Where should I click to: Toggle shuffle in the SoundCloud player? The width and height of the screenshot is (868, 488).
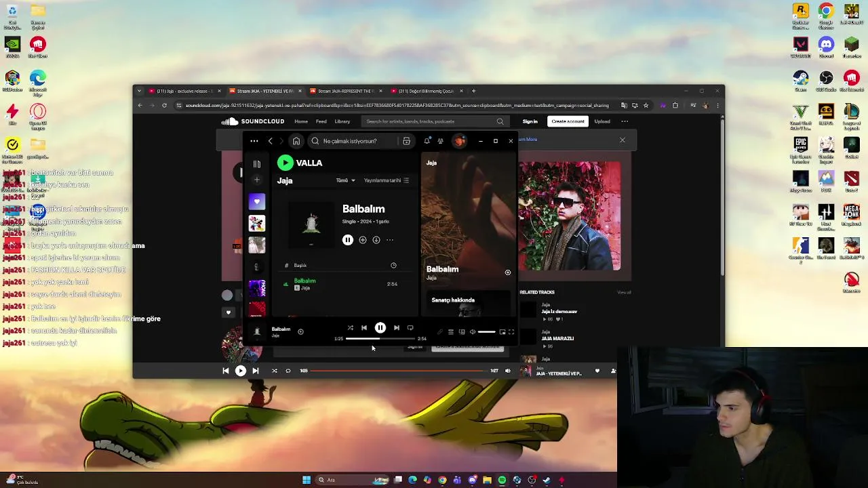pos(275,371)
